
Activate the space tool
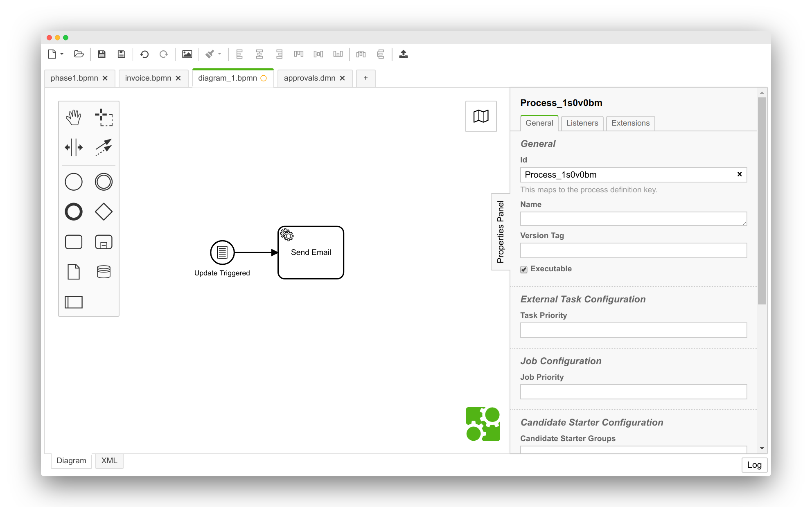(x=74, y=147)
